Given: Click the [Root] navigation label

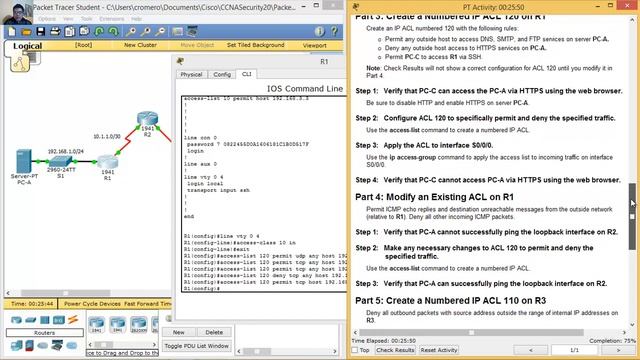Looking at the screenshot, I should pyautogui.click(x=83, y=45).
